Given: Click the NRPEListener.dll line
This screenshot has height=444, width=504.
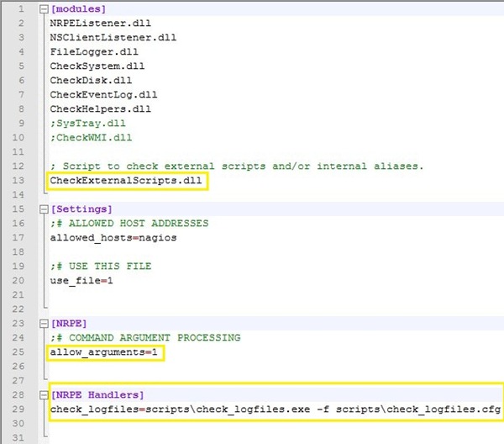Looking at the screenshot, I should (100, 24).
